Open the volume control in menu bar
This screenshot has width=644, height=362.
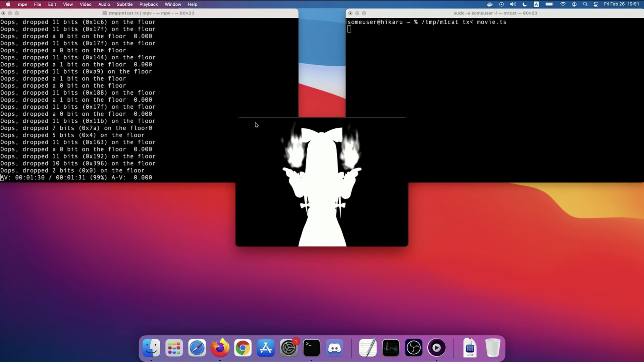click(x=513, y=4)
